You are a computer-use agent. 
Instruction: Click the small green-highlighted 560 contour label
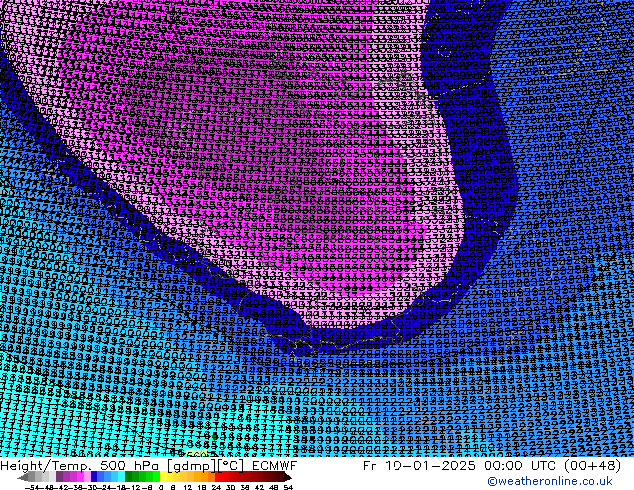pyautogui.click(x=197, y=453)
